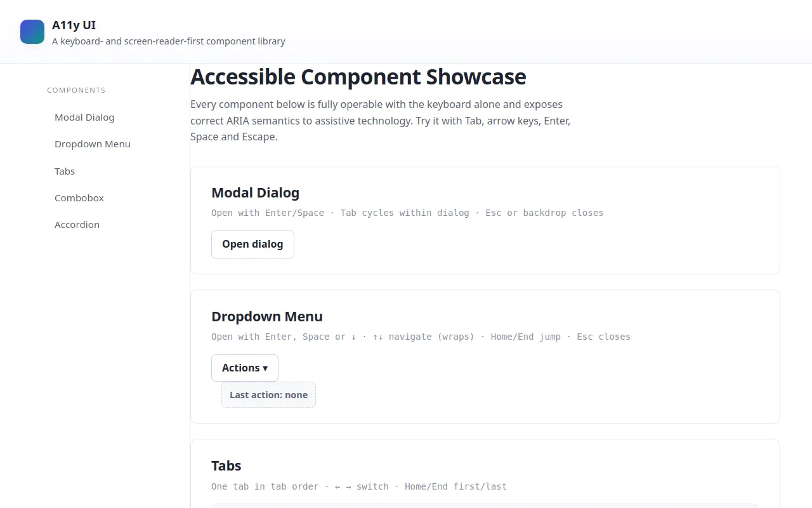Select Combobox in the components list
Viewport: 812px width, 508px height.
point(79,198)
